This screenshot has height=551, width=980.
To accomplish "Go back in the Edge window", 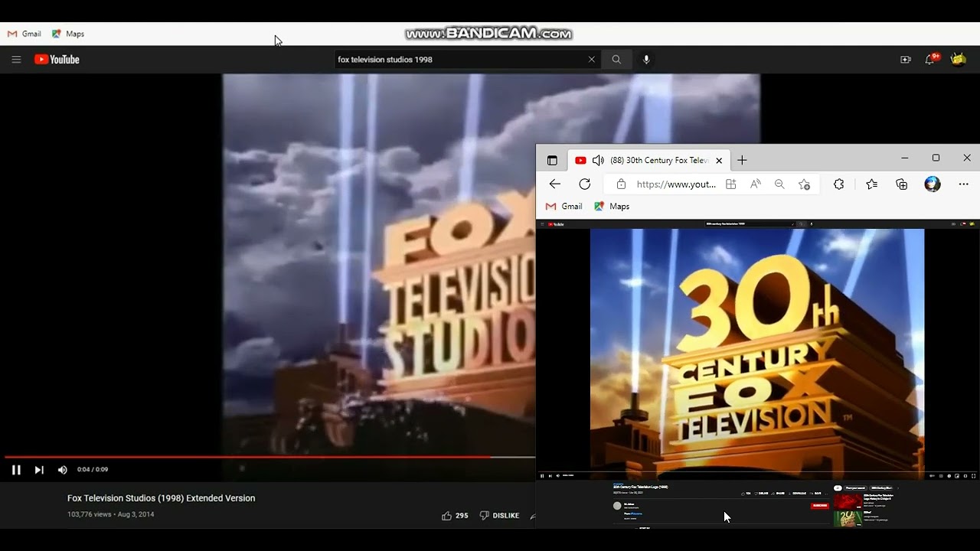I will (x=555, y=184).
